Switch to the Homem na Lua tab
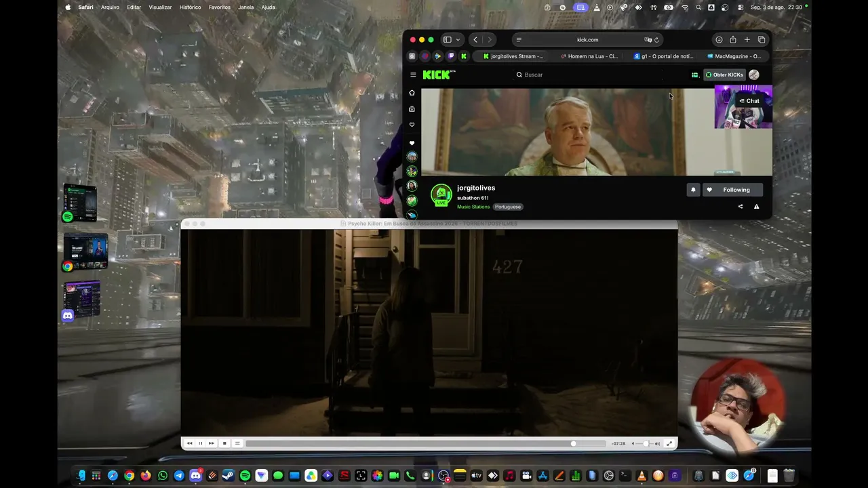Viewport: 868px width, 488px height. [589, 56]
